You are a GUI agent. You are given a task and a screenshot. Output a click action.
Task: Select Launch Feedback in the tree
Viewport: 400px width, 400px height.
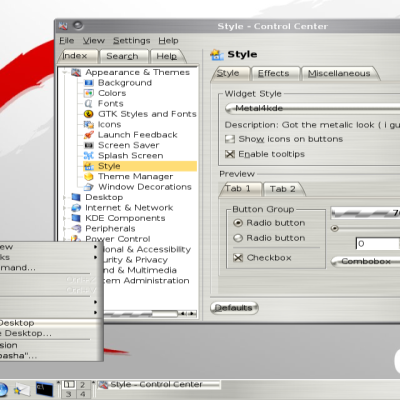(137, 135)
